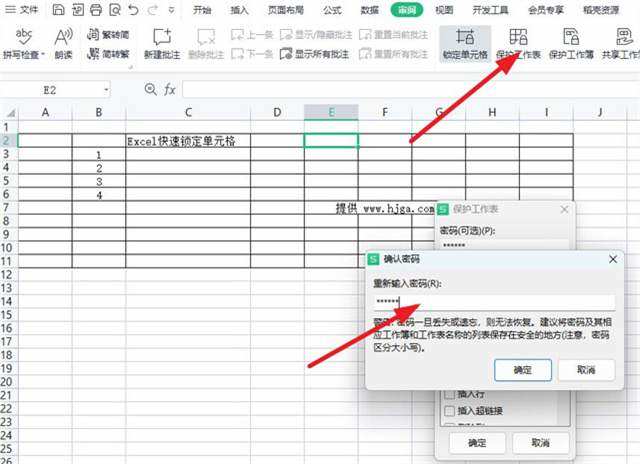
Task: Switch to the 开始 tab
Action: [202, 10]
